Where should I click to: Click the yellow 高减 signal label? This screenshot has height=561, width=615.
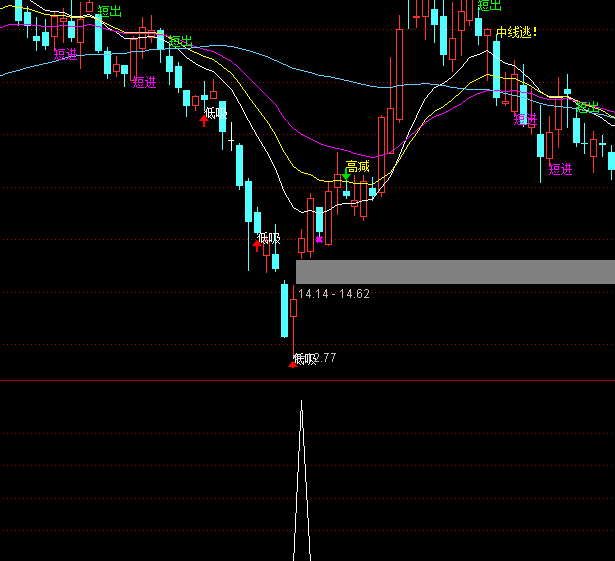point(357,166)
